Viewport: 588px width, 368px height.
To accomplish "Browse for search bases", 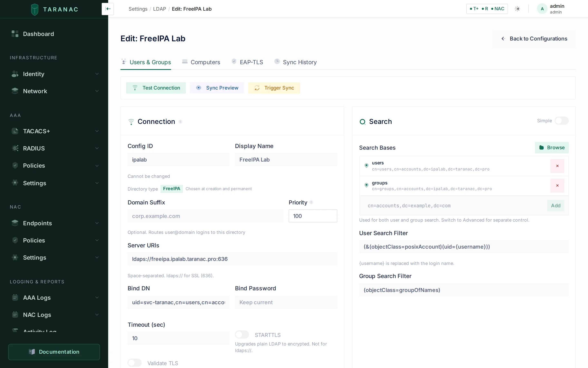I will click(551, 147).
